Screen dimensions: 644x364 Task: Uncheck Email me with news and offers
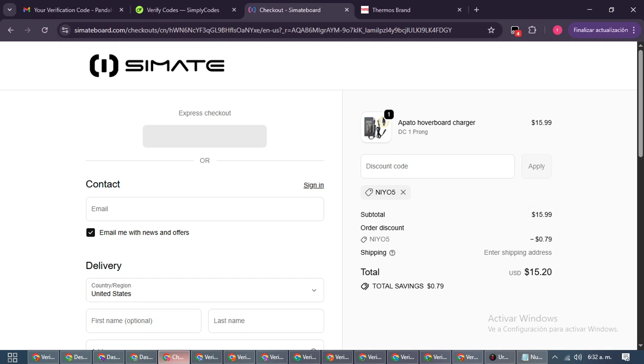click(91, 232)
